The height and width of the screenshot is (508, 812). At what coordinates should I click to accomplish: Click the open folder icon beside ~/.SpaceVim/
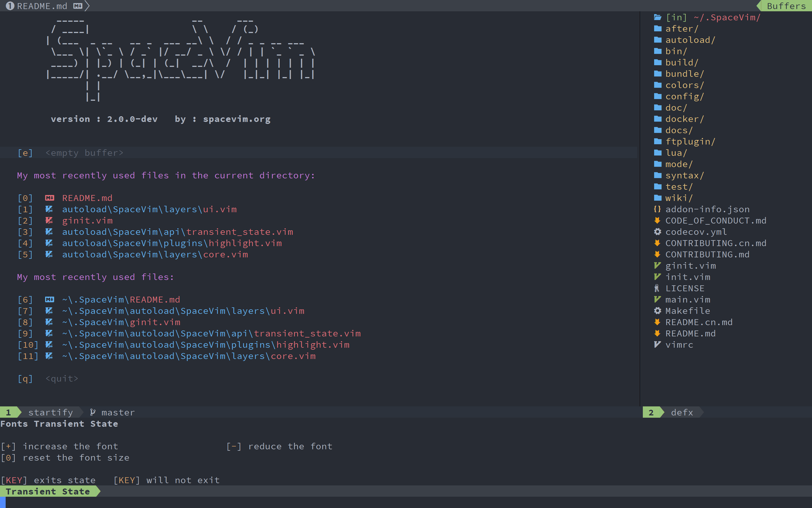click(x=658, y=17)
